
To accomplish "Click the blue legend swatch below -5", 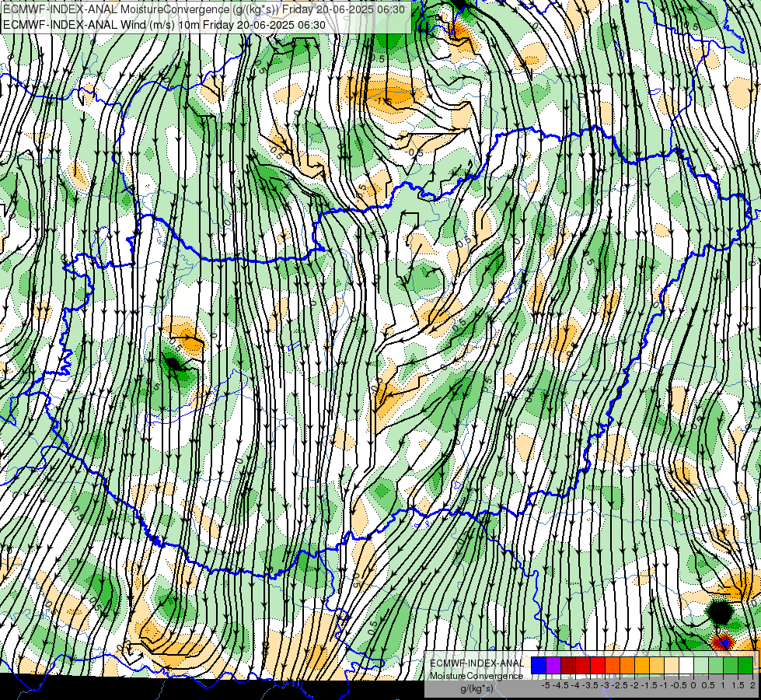I will point(539,665).
